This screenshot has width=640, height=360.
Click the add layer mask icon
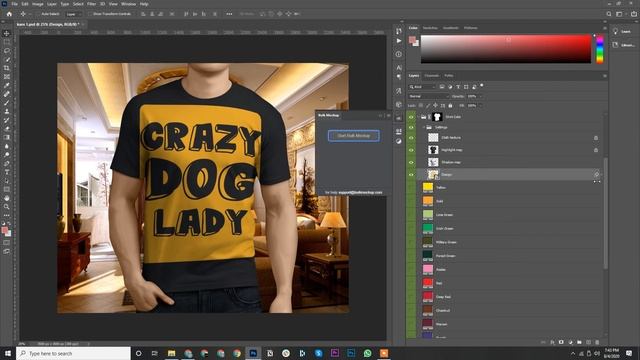tap(561, 342)
